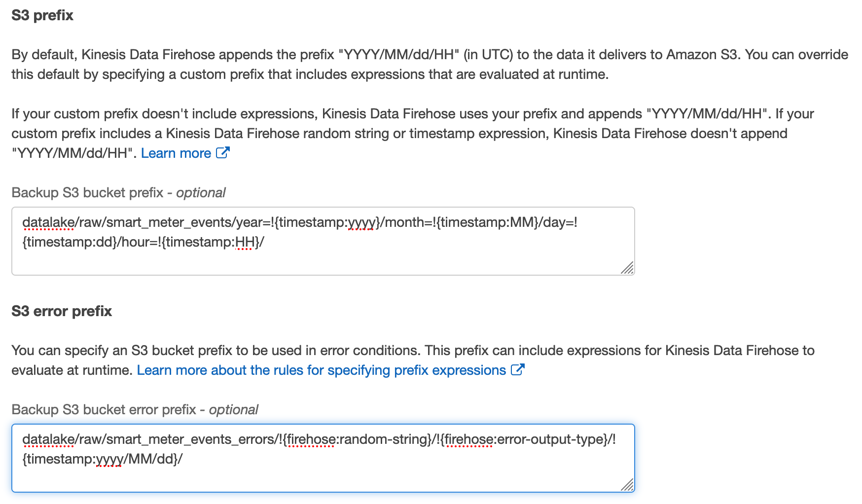Image resolution: width=862 pixels, height=504 pixels.
Task: Grab the resize handle of error prefix textarea
Action: [x=627, y=485]
